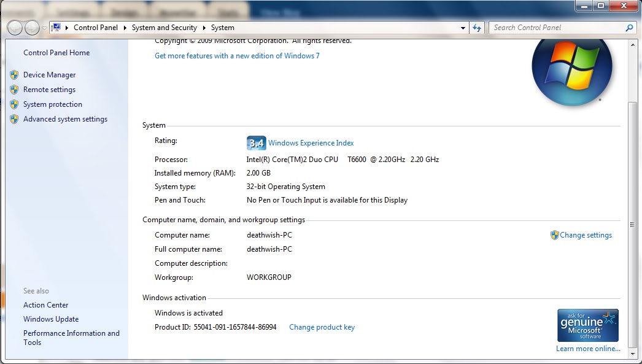Click the Forward navigation arrow button
The image size is (642, 364).
[33, 28]
